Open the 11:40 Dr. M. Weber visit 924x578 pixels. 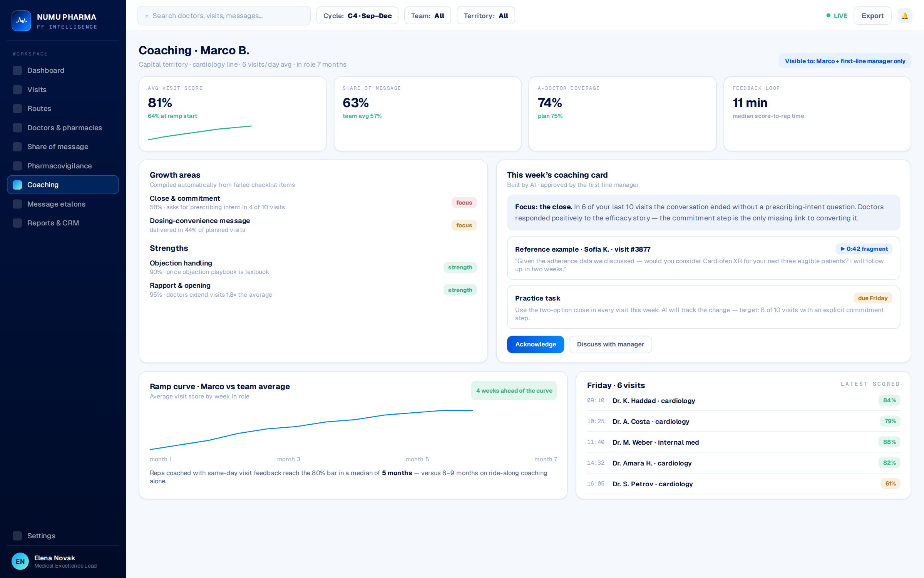743,442
